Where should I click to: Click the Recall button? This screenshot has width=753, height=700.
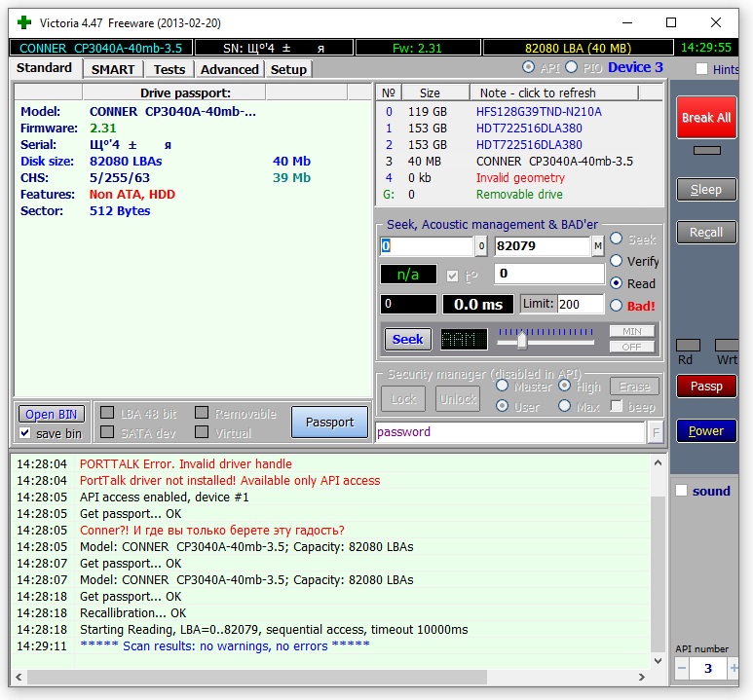tap(706, 233)
